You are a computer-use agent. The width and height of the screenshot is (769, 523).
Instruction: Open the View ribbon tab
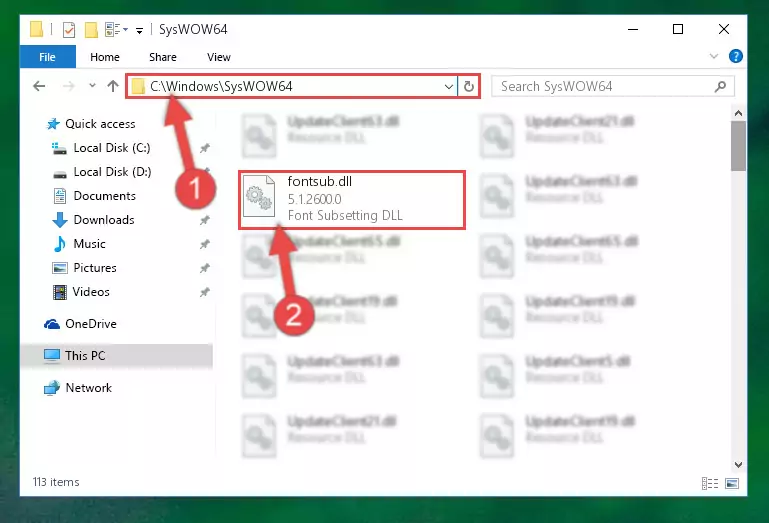(219, 57)
